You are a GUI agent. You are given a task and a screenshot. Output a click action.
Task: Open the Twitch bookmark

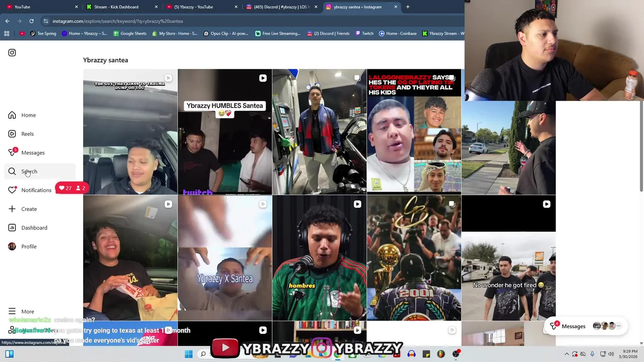click(364, 33)
